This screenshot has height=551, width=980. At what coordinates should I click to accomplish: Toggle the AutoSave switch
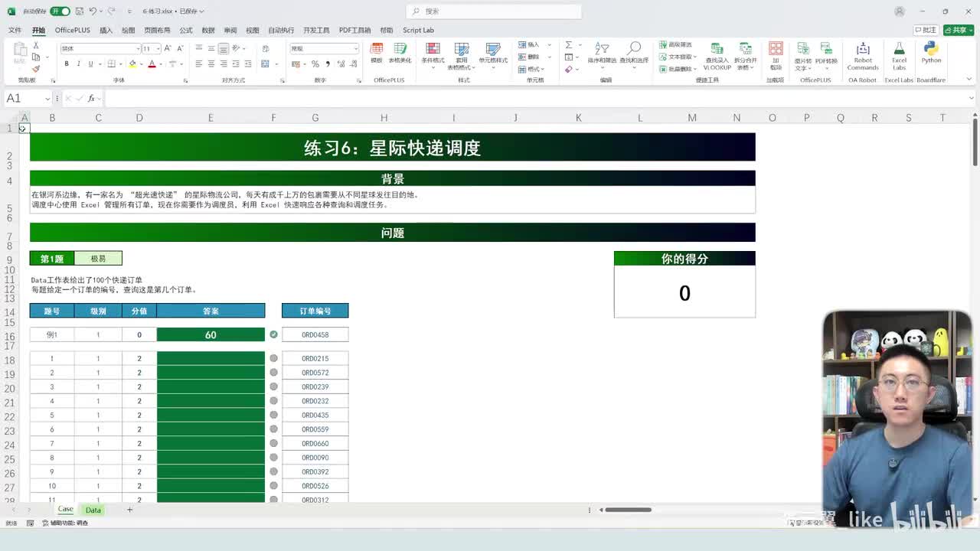pyautogui.click(x=60, y=11)
